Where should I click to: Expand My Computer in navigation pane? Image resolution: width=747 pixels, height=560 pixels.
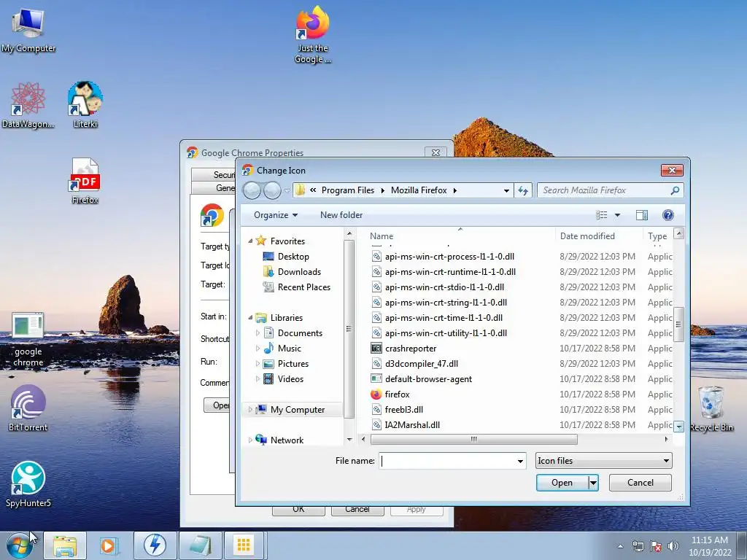click(x=250, y=410)
